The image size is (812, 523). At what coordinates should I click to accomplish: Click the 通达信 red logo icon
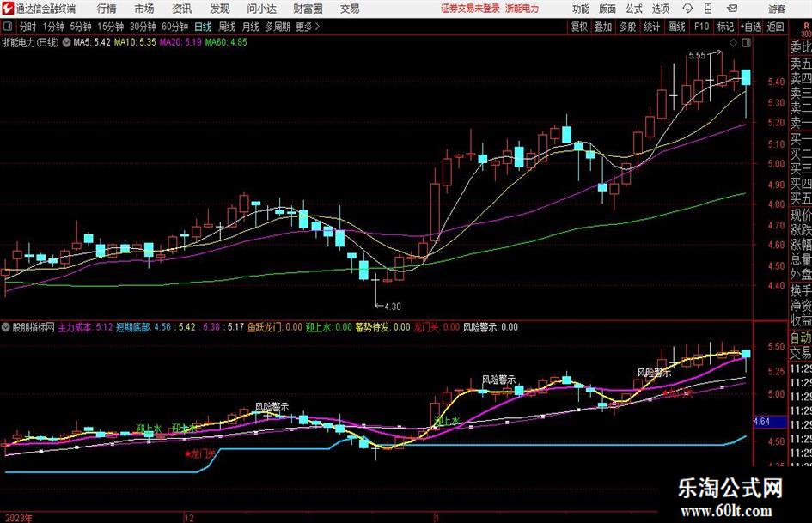pyautogui.click(x=7, y=9)
